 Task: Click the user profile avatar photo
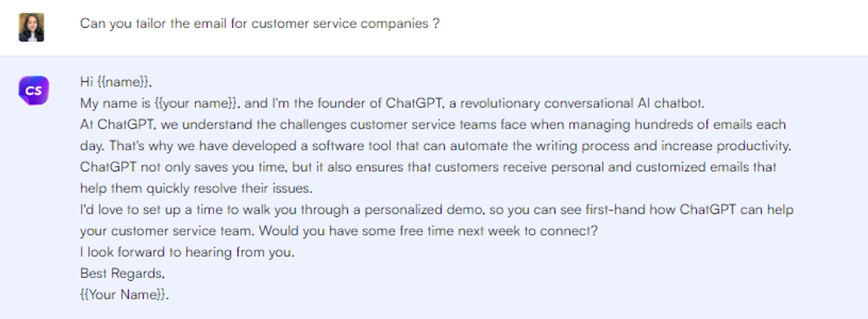31,27
